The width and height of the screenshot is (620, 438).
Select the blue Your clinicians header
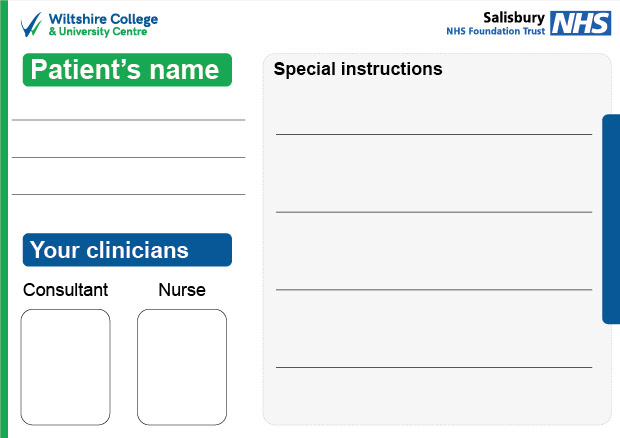tap(127, 250)
